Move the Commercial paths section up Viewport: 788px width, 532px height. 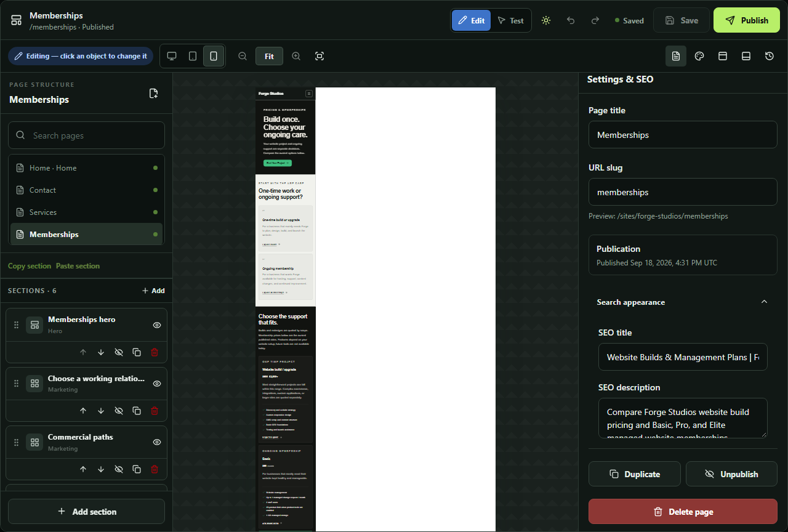(x=83, y=469)
